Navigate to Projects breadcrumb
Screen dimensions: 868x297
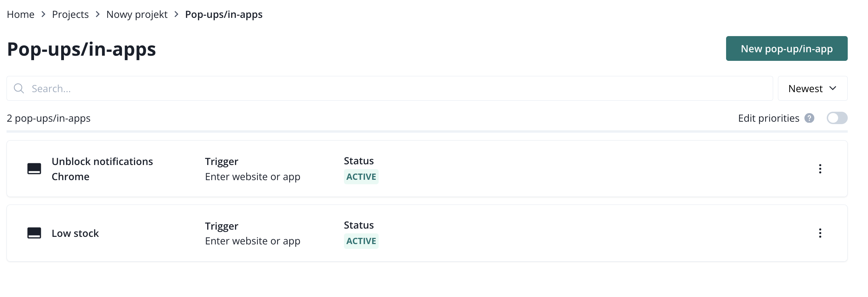point(70,14)
